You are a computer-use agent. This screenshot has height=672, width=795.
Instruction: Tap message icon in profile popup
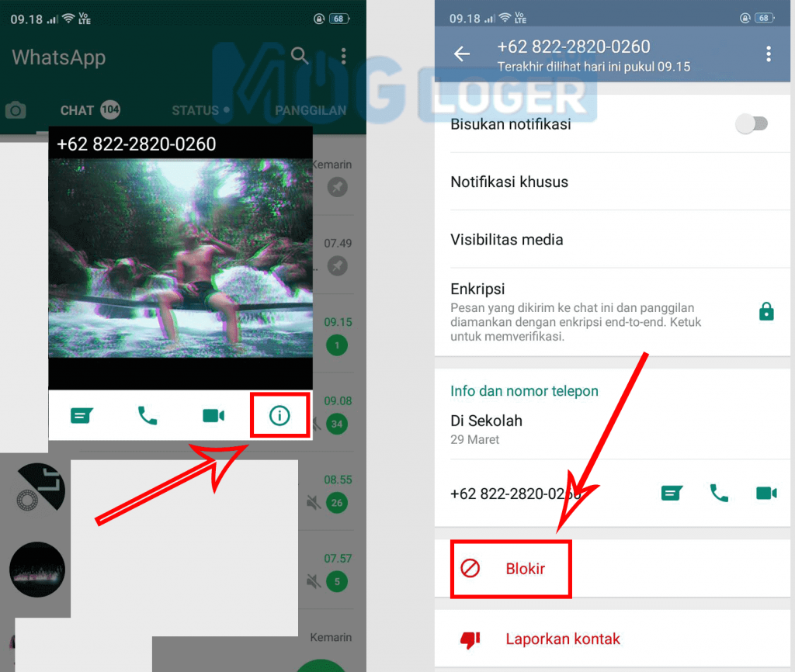[x=82, y=416]
